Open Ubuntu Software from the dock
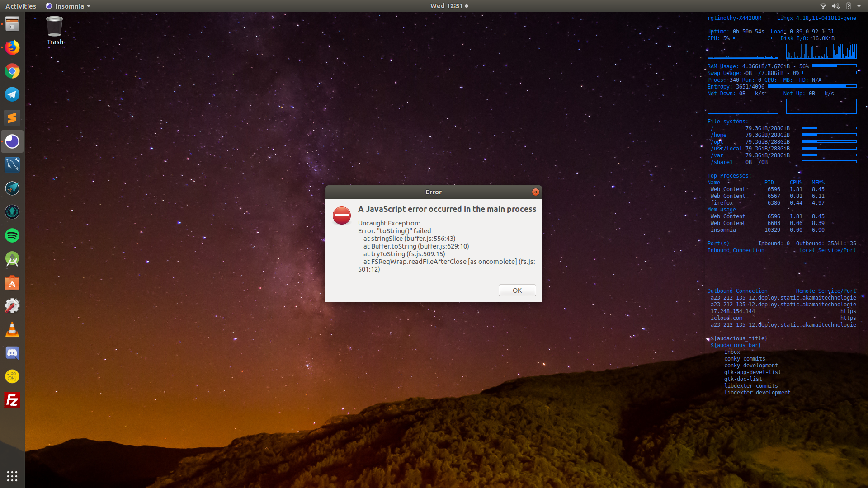Screen dimensions: 868x488 (12, 282)
